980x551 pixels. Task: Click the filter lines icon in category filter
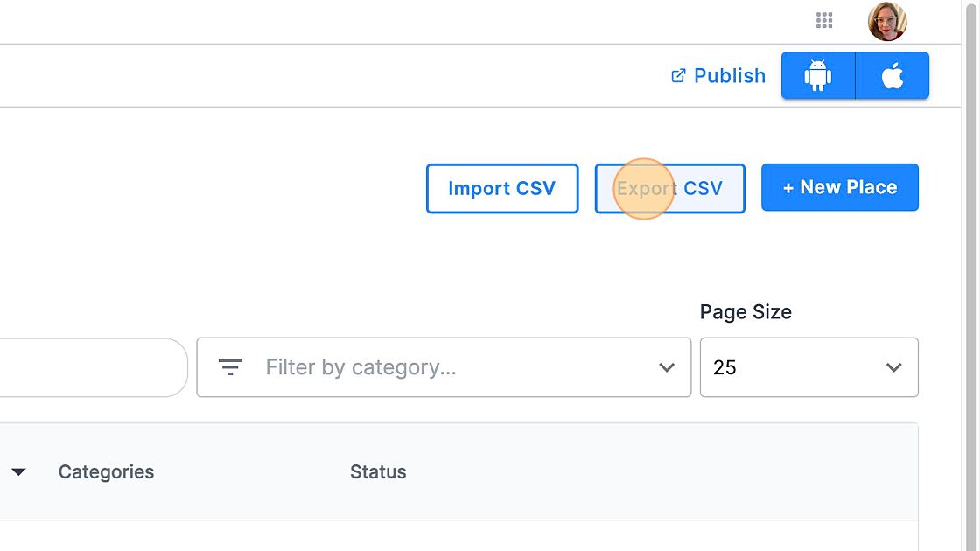click(230, 367)
